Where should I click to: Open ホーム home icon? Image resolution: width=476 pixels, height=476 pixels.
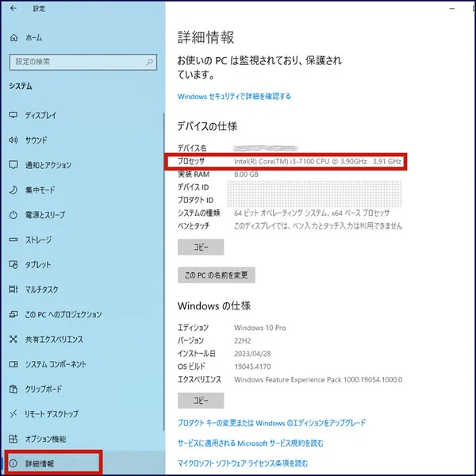coord(13,37)
